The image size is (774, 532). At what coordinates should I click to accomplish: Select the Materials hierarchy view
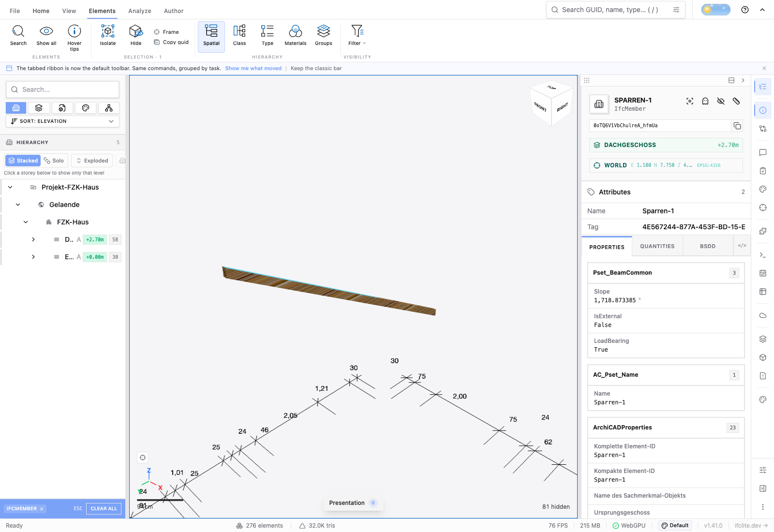[x=296, y=36]
